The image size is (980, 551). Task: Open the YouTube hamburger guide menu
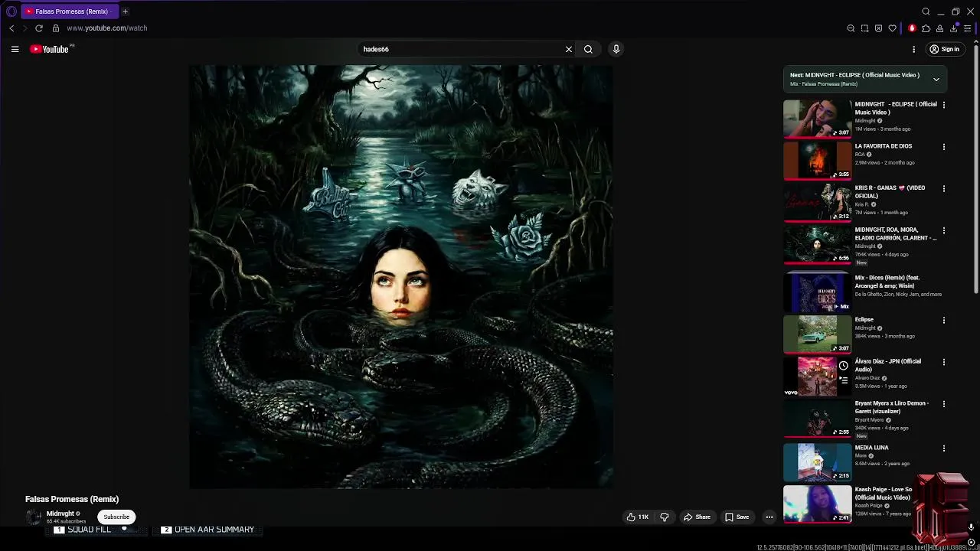(15, 49)
